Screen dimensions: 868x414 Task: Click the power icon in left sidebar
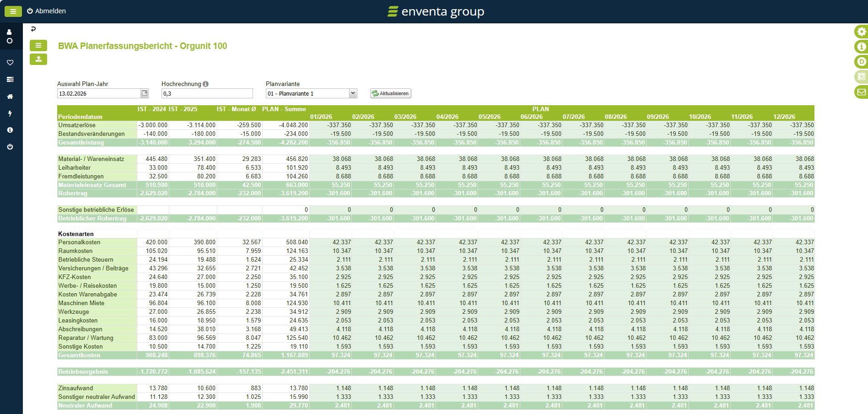(x=10, y=147)
